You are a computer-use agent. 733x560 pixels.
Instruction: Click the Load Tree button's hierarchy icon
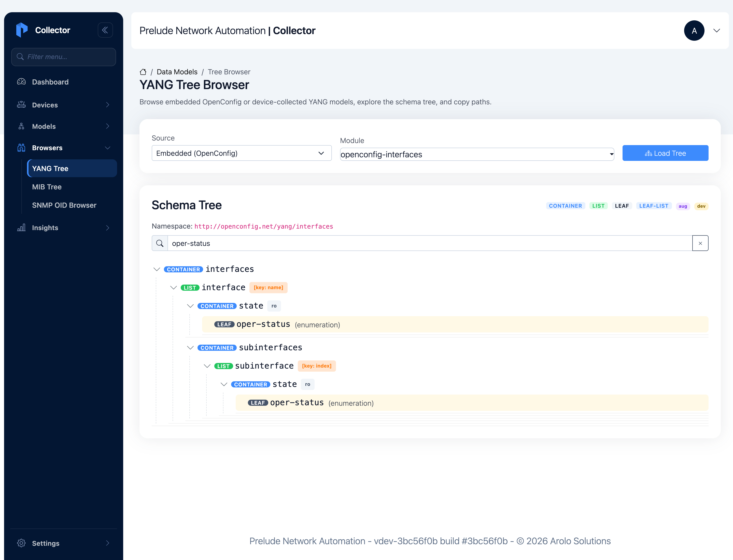coord(648,153)
